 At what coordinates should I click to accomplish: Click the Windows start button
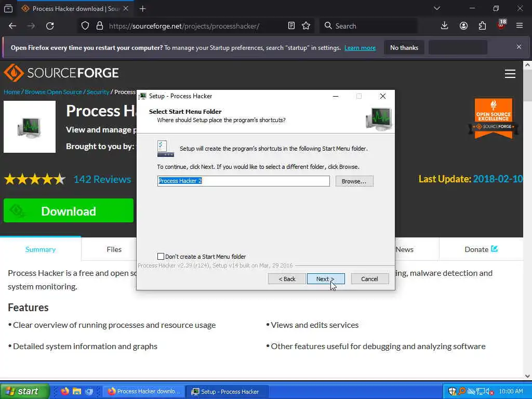coord(24,391)
